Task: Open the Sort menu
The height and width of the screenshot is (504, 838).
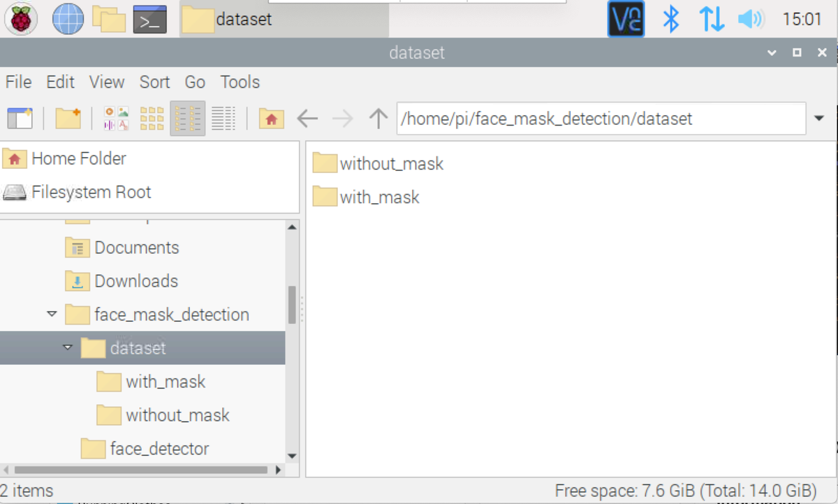Action: coord(154,82)
